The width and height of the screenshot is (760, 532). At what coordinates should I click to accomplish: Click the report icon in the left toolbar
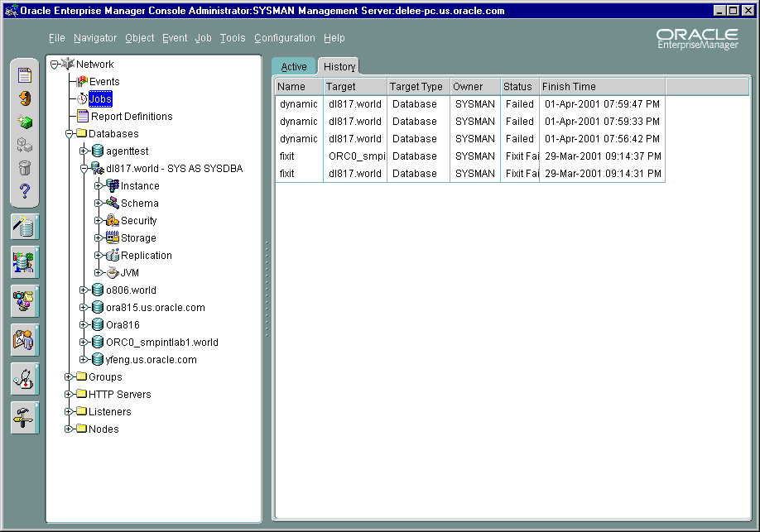tap(25, 75)
